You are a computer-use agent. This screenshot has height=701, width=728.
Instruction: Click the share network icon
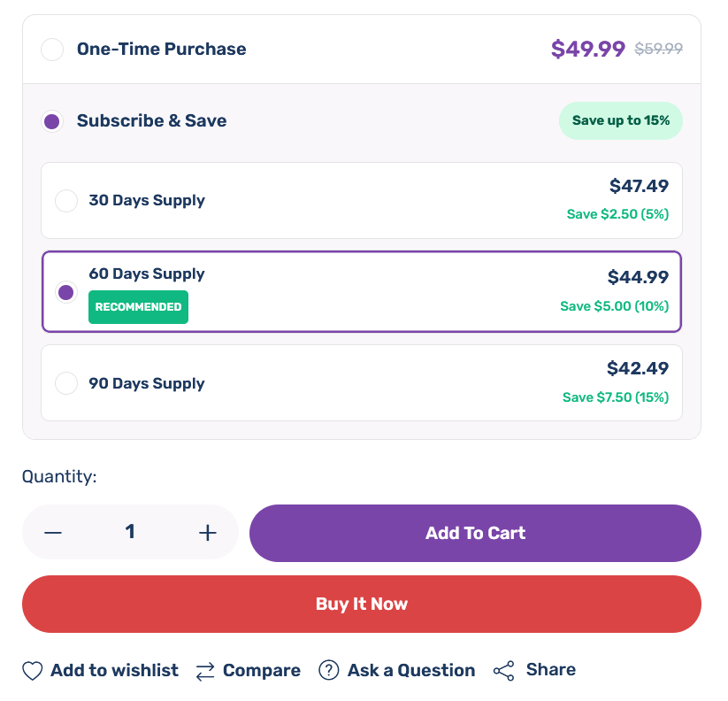tap(503, 671)
